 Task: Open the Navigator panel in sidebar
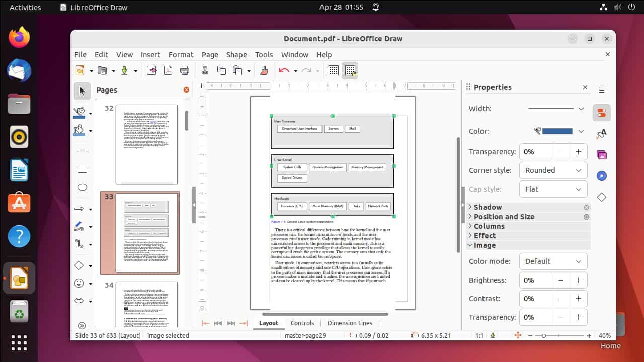coord(602,176)
